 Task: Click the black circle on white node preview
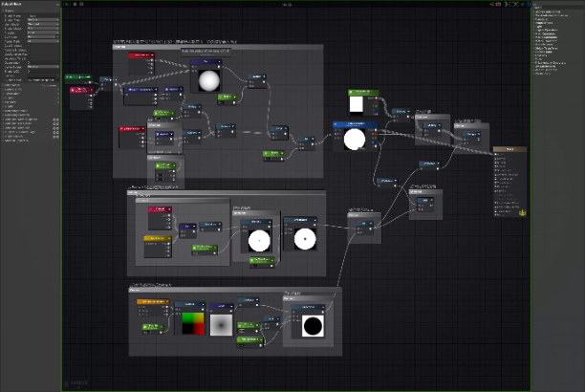click(x=313, y=325)
